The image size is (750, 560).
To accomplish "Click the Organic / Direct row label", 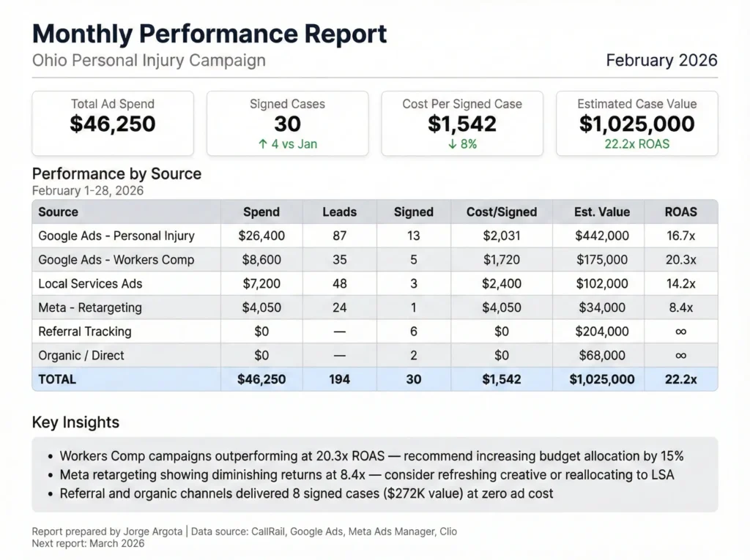I will (81, 355).
